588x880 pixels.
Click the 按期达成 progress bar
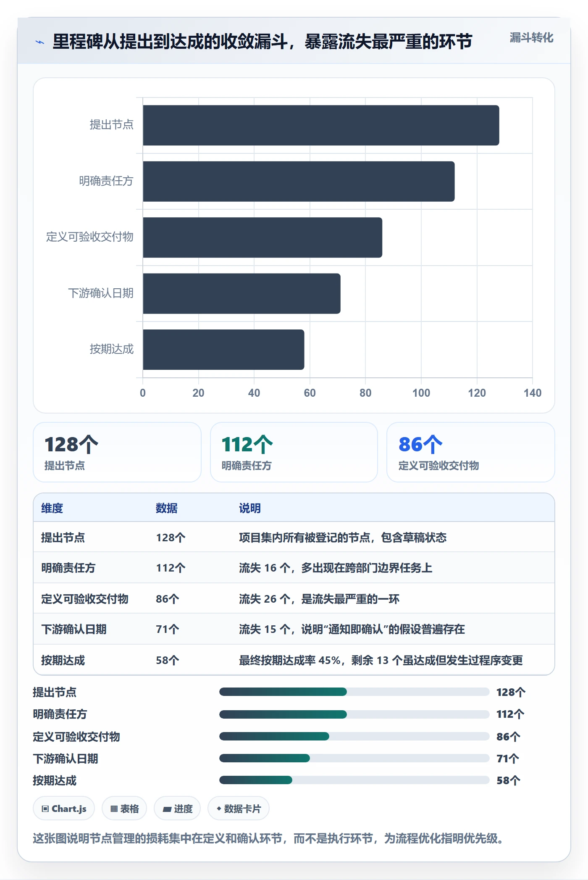point(354,780)
